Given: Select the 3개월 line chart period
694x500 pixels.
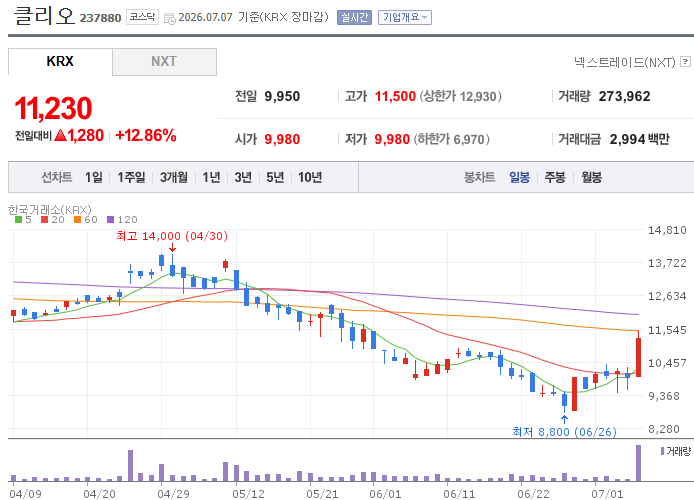Looking at the screenshot, I should [x=174, y=177].
